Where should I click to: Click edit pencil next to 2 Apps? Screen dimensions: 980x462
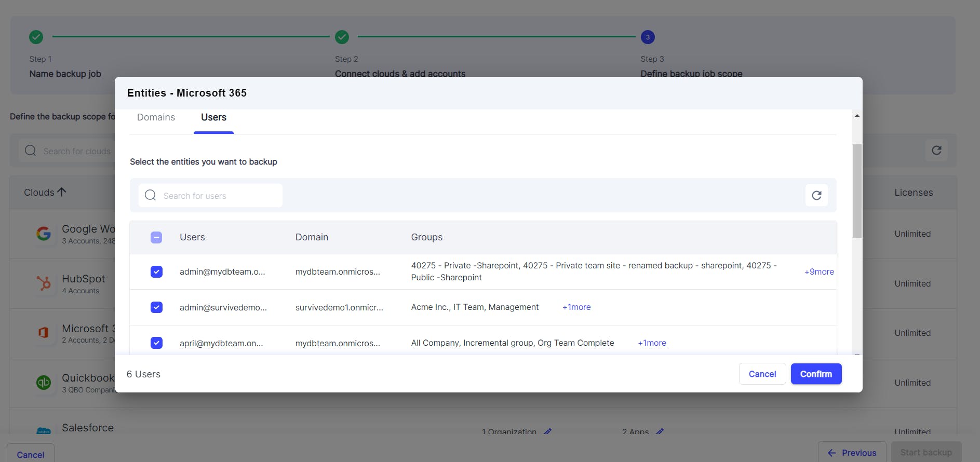coord(660,431)
